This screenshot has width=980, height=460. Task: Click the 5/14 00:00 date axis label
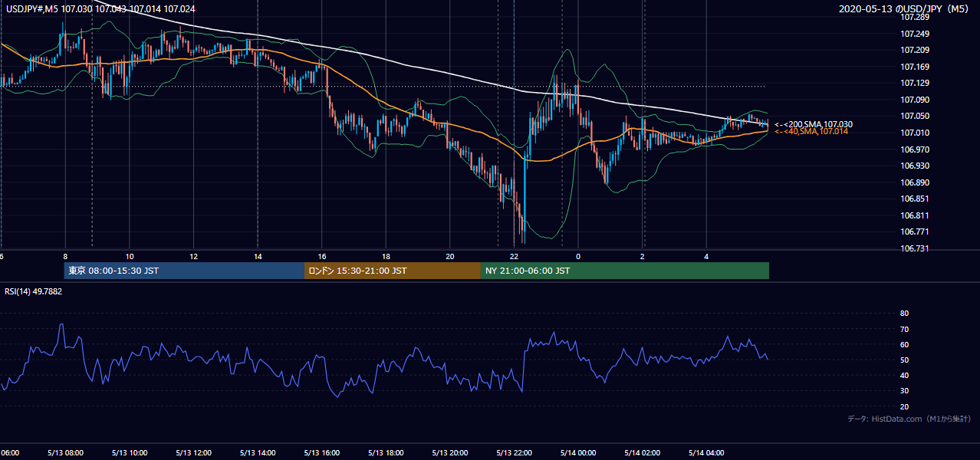(578, 453)
